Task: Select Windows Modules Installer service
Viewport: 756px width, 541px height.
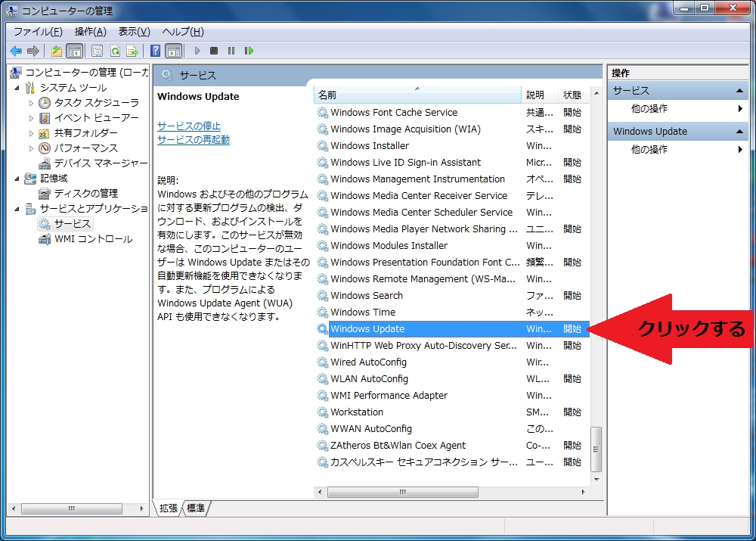Action: click(452, 246)
